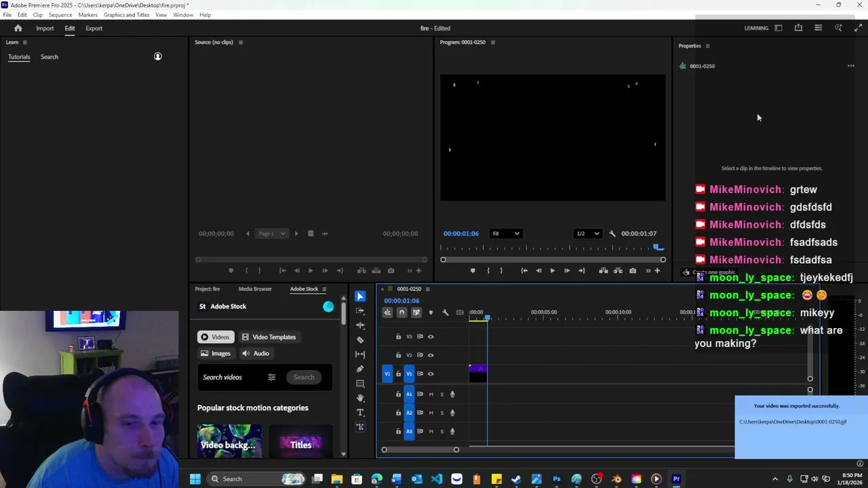Open Graphics and Titles menu
This screenshot has height=488, width=868.
coord(126,15)
